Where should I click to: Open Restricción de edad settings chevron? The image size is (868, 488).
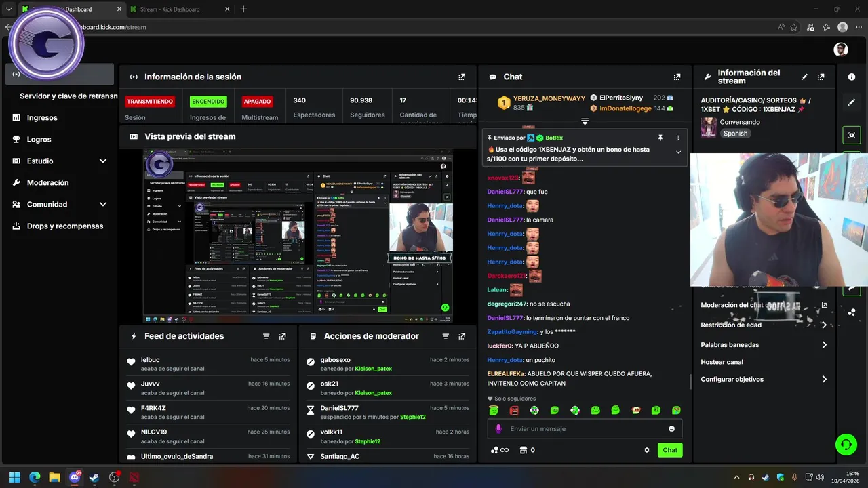tap(824, 325)
